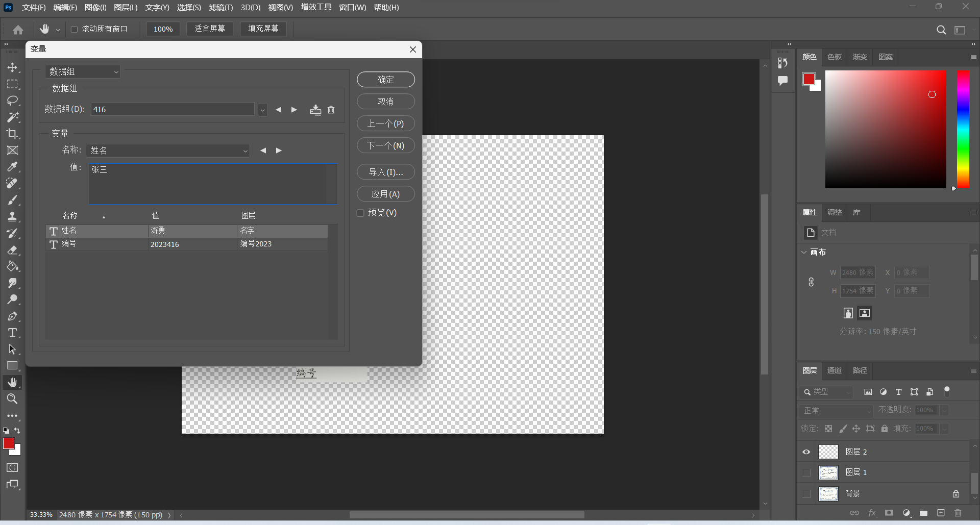The width and height of the screenshot is (980, 525).
Task: Select the Lasso tool
Action: coord(12,101)
